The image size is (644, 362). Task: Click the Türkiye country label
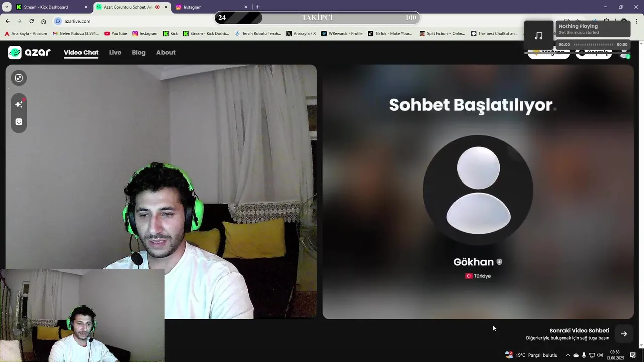tap(478, 276)
